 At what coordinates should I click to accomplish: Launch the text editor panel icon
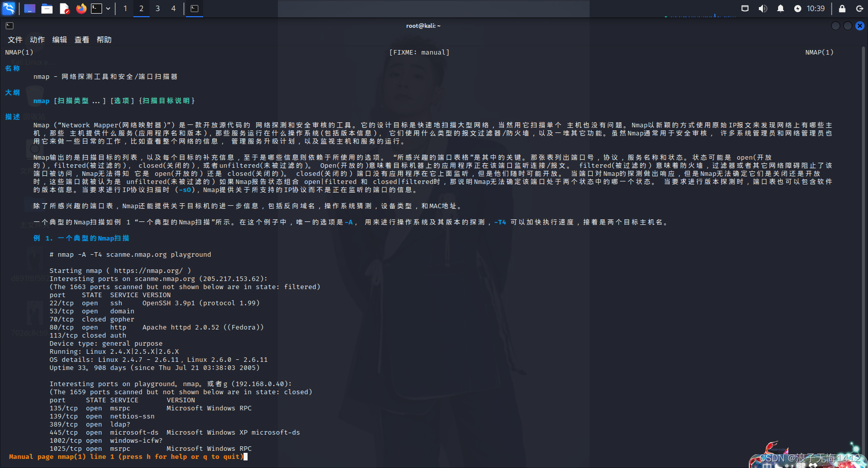coord(64,9)
